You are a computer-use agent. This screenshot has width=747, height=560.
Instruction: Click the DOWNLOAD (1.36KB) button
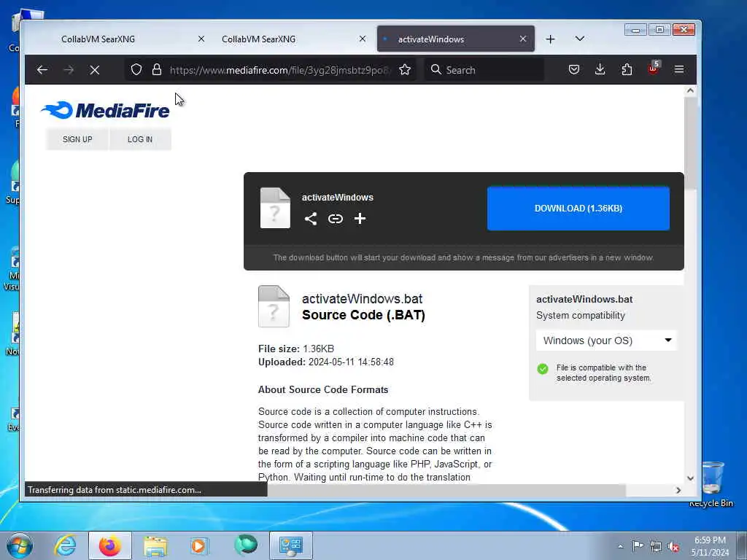[x=578, y=209]
